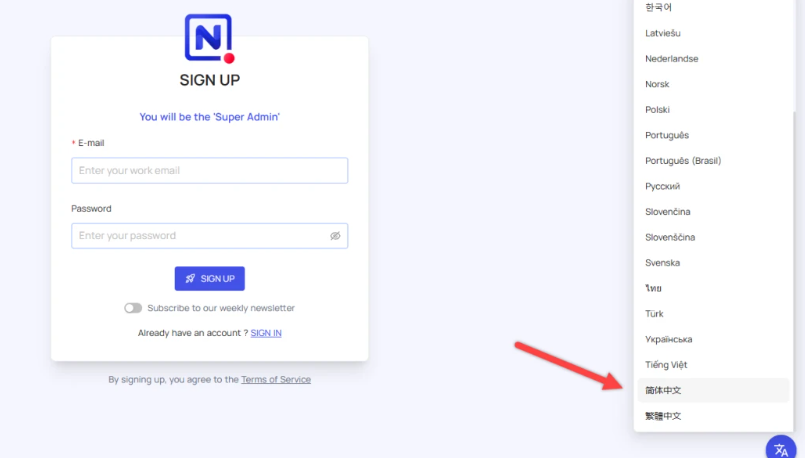Enable the weekly newsletter subscription switch
The width and height of the screenshot is (805, 458).
point(133,308)
